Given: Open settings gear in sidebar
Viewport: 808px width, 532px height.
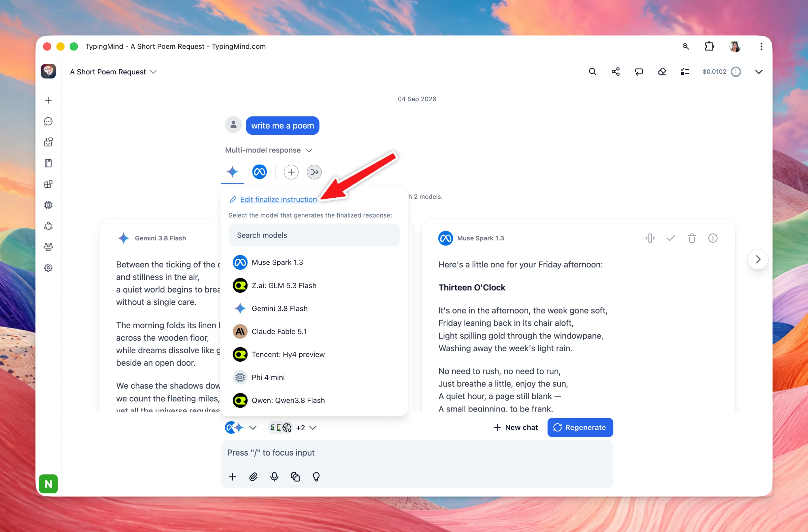Looking at the screenshot, I should pyautogui.click(x=48, y=268).
